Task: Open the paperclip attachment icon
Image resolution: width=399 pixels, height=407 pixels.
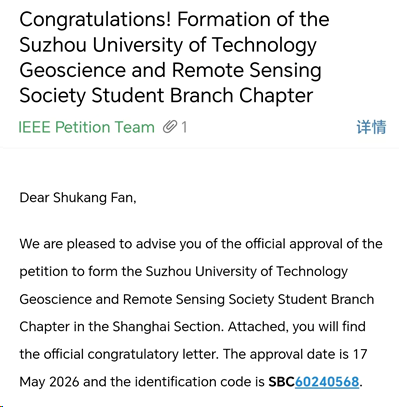Action: click(170, 127)
